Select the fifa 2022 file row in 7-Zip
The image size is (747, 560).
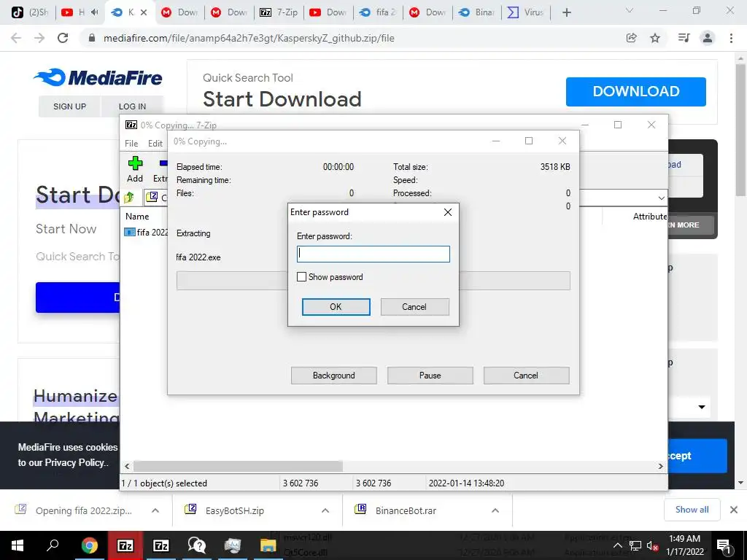click(146, 233)
